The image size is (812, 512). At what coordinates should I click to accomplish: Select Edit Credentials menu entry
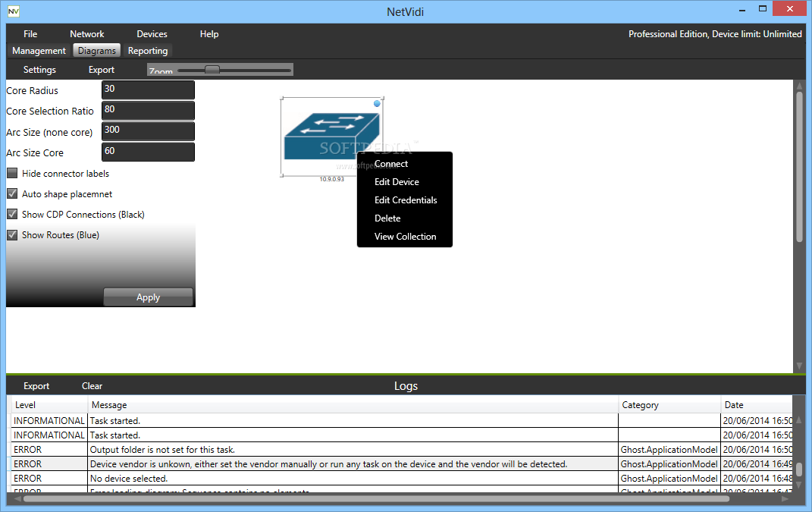pos(406,200)
